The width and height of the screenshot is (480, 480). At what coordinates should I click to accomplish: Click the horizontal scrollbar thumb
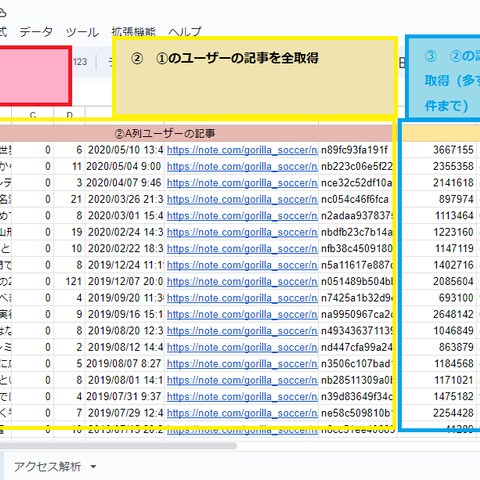pyautogui.click(x=118, y=446)
